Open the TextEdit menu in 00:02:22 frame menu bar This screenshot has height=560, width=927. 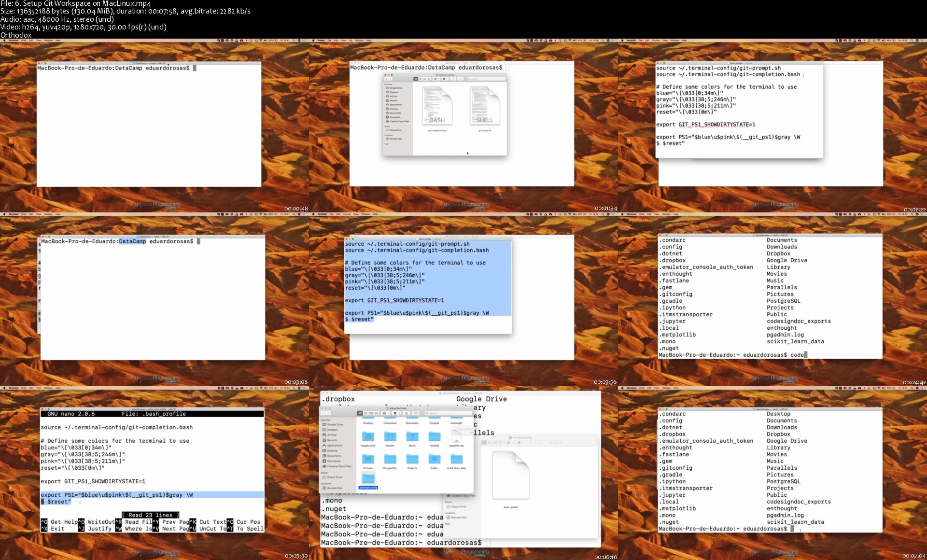pos(631,41)
